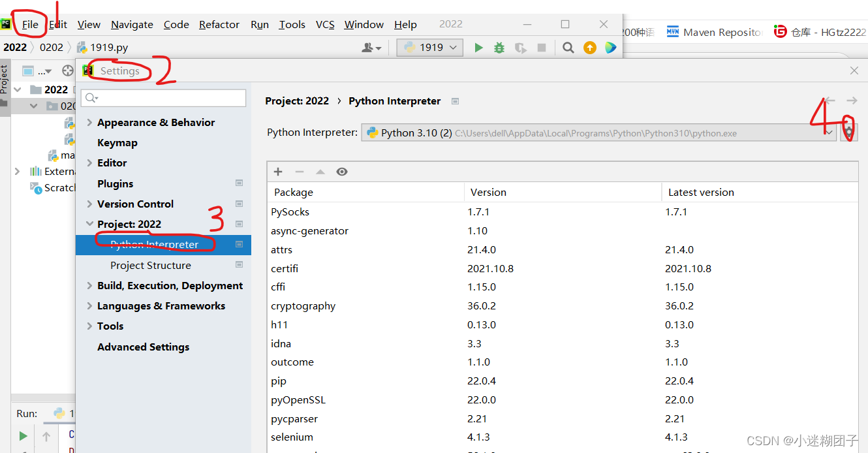Run the 1919 script with the green Run icon
The image size is (868, 453).
tap(478, 47)
